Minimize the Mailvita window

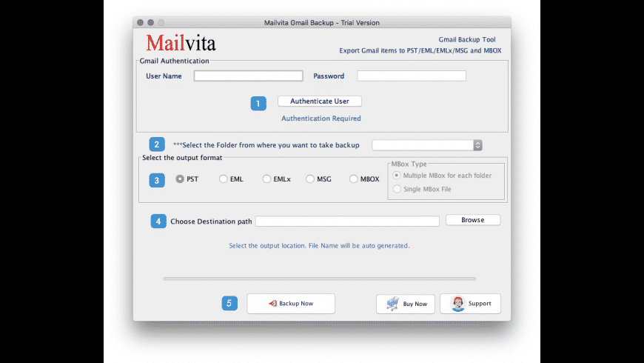tap(151, 23)
